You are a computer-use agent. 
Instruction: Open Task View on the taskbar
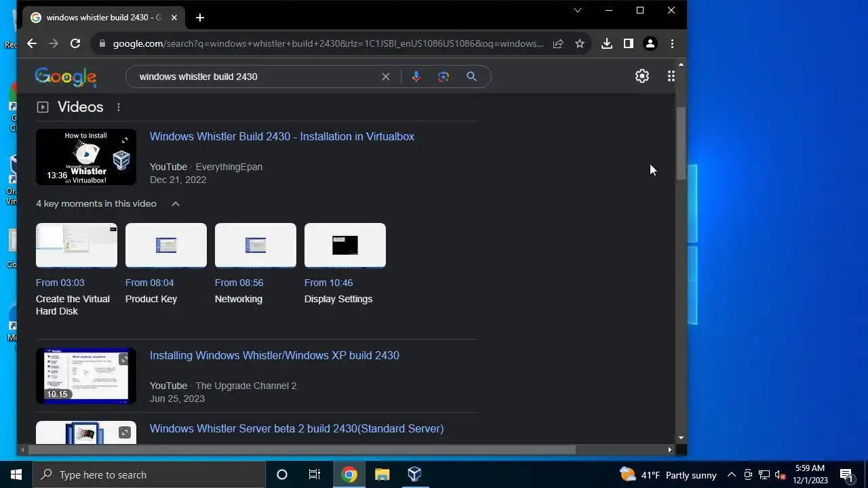click(315, 474)
